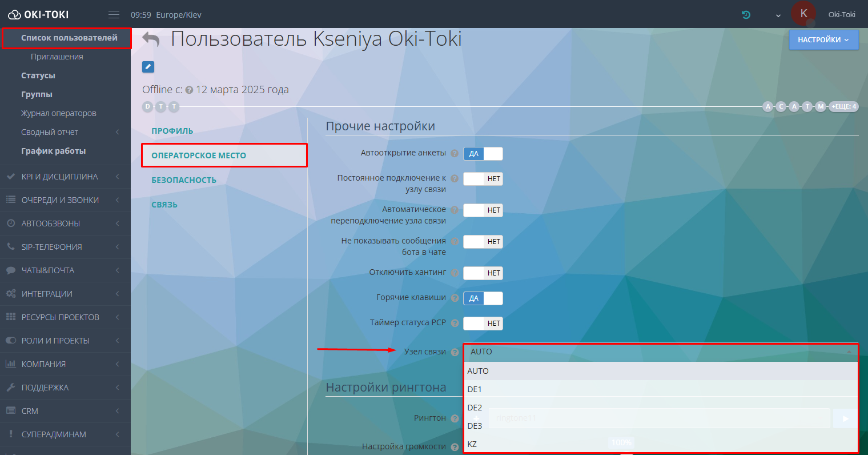Toggle Автооткрытие анкеты switch
Screen dimensions: 868x455
coord(483,154)
